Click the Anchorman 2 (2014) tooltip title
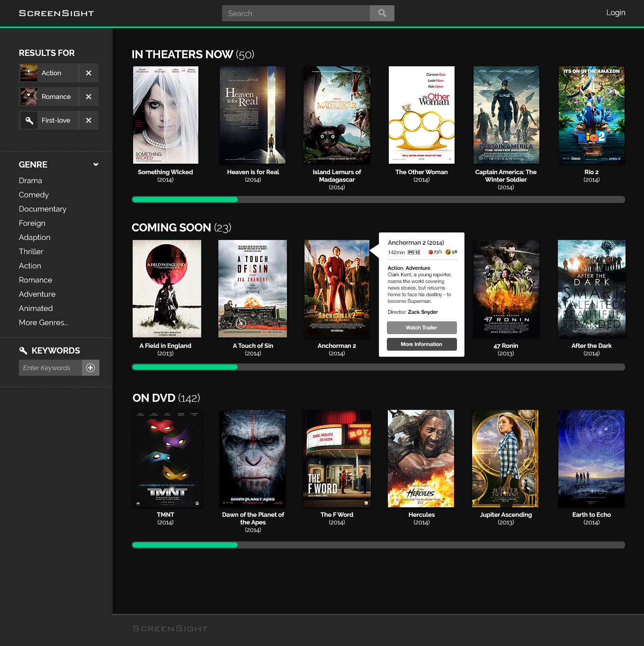 pyautogui.click(x=416, y=243)
